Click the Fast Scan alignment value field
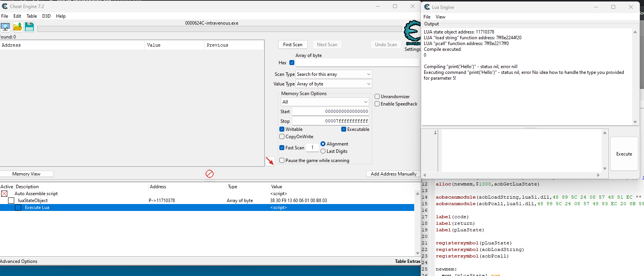Screen dimensions: 644x276 click(312, 148)
